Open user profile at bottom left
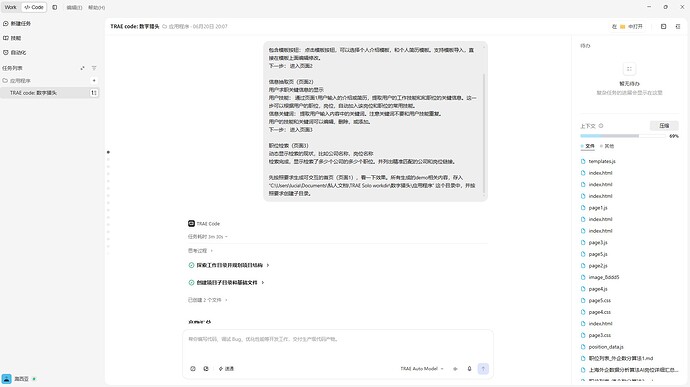This screenshot has width=690, height=387. (18, 379)
